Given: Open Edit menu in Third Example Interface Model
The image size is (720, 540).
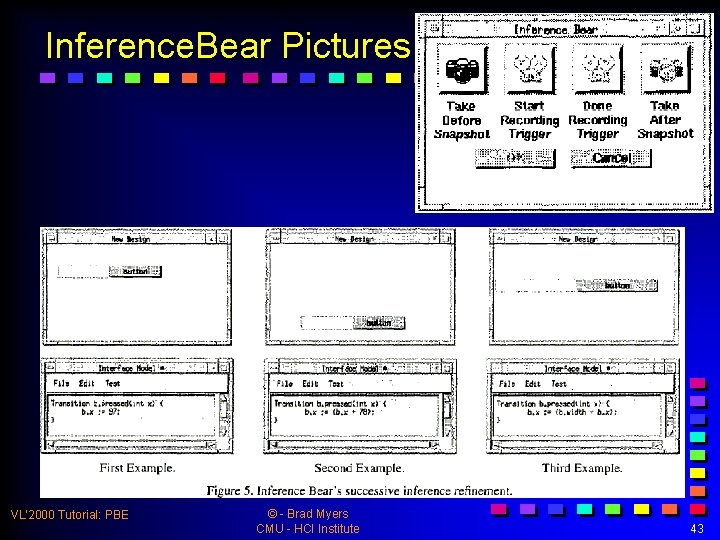Looking at the screenshot, I should (x=533, y=383).
